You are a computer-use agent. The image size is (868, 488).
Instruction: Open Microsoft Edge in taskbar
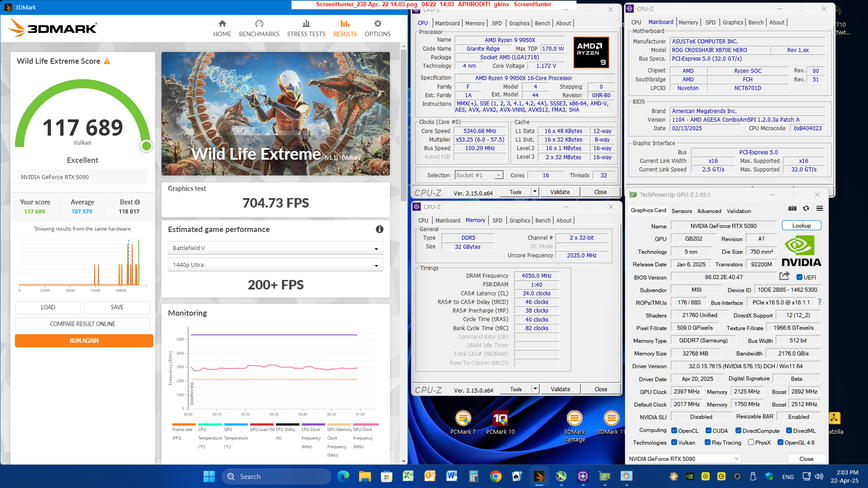(343, 476)
